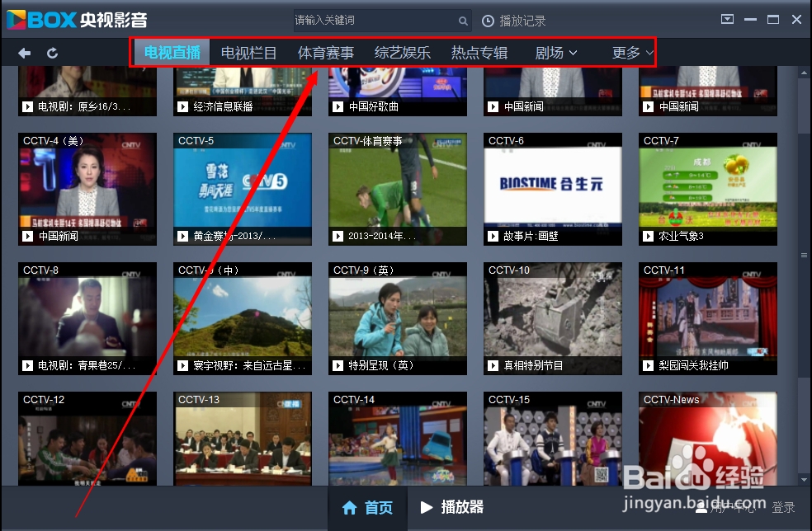Click the play icon beside 电视剧:原乡16
Screen dimensions: 812x531
click(x=27, y=106)
